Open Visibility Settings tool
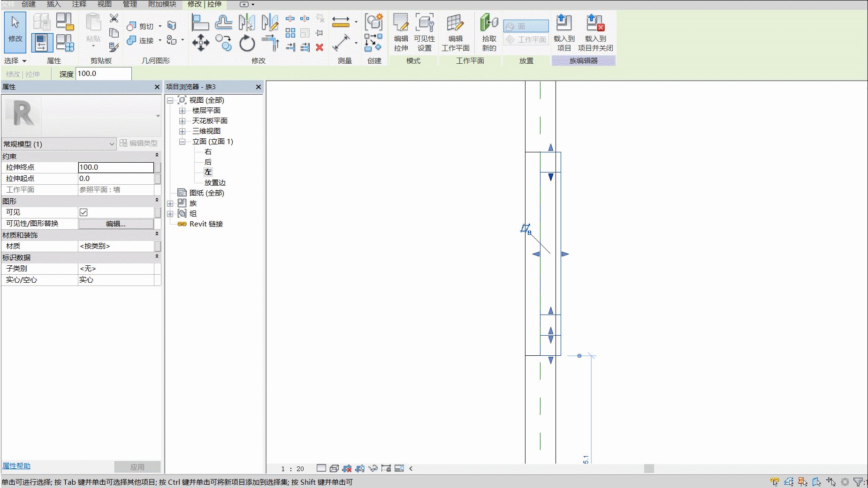Viewport: 868px width, 488px height. [424, 33]
